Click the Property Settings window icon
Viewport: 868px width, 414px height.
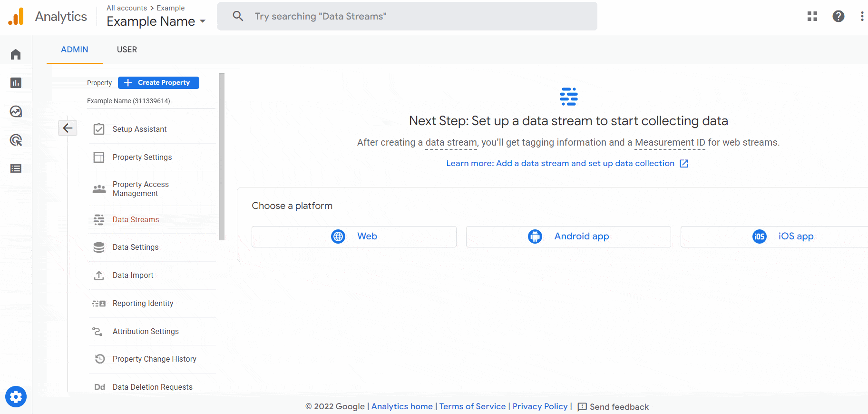pos(99,157)
